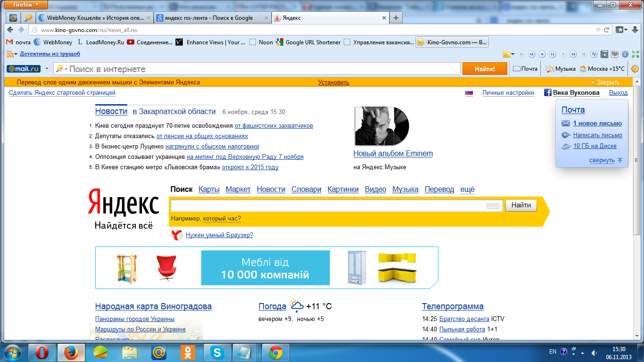Open the dropdown next to mail.ru logo
The image size is (644, 362).
tap(47, 69)
